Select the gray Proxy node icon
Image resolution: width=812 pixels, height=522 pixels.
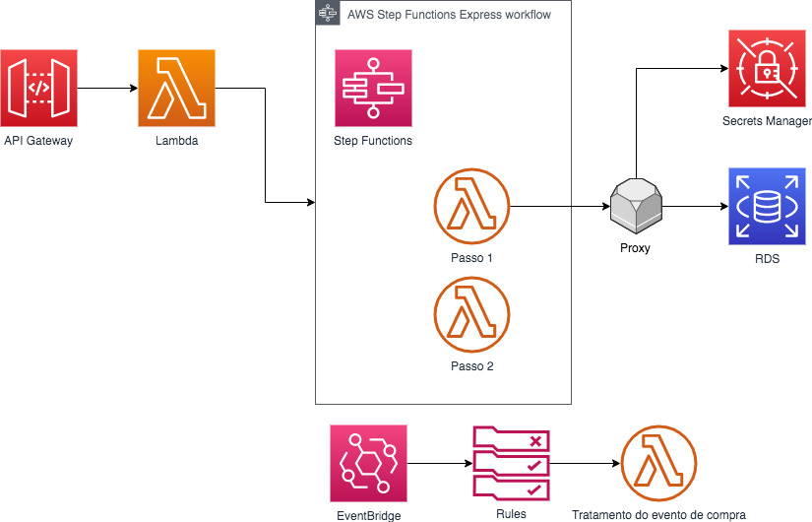pyautogui.click(x=636, y=206)
